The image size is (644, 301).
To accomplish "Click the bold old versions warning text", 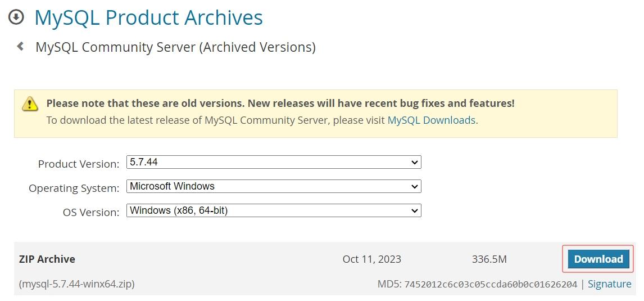I will point(280,104).
